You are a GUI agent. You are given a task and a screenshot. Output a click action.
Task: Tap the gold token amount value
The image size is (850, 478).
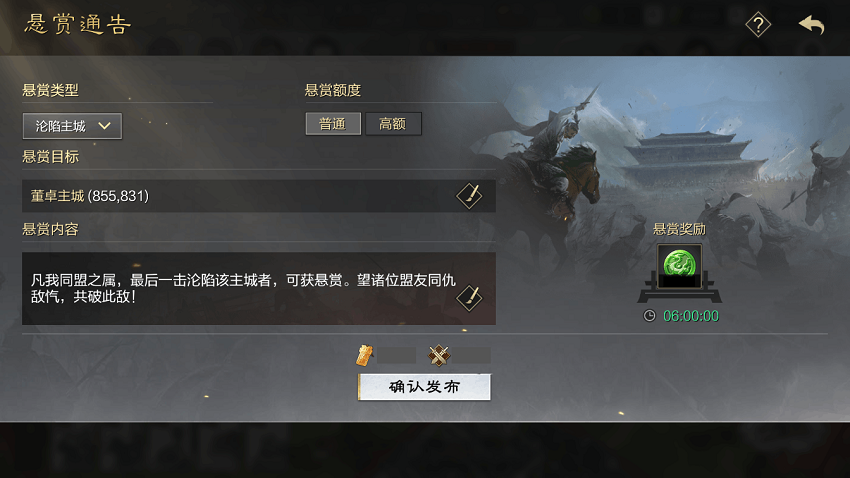coord(396,356)
